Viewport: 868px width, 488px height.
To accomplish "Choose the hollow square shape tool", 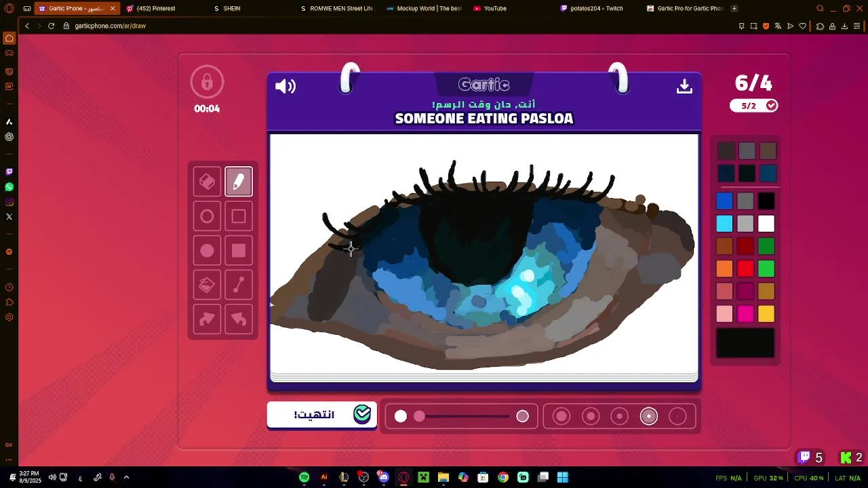I will click(x=239, y=216).
